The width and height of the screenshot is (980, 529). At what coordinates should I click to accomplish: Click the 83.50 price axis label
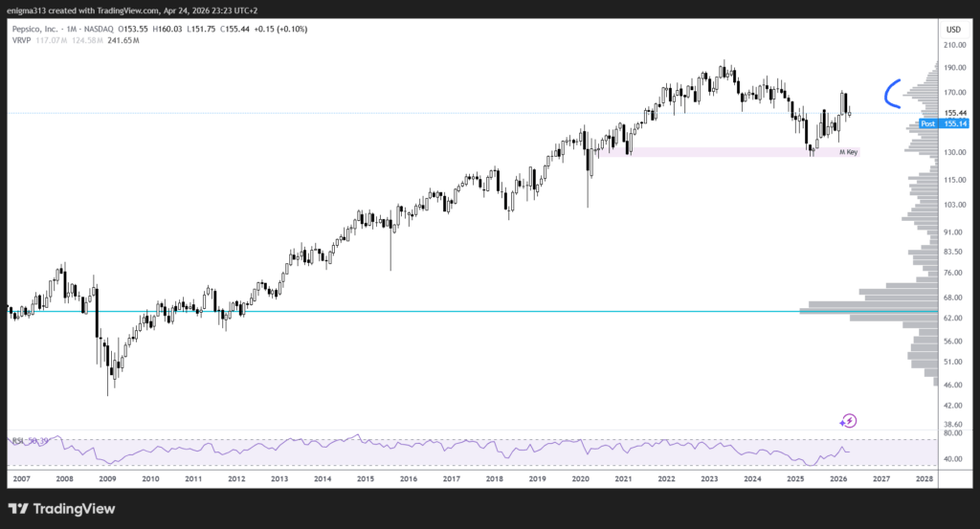tap(953, 252)
